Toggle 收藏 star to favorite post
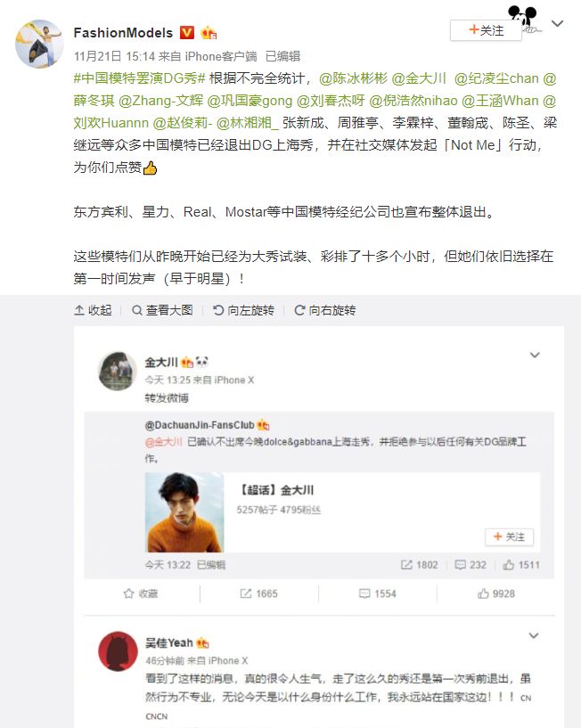Image resolution: width=581 pixels, height=728 pixels. tap(128, 593)
